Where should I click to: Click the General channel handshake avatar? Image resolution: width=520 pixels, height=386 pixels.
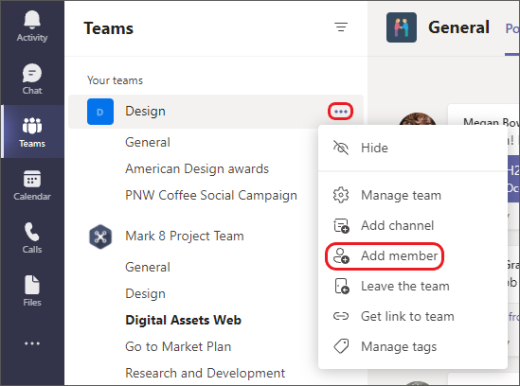point(401,27)
